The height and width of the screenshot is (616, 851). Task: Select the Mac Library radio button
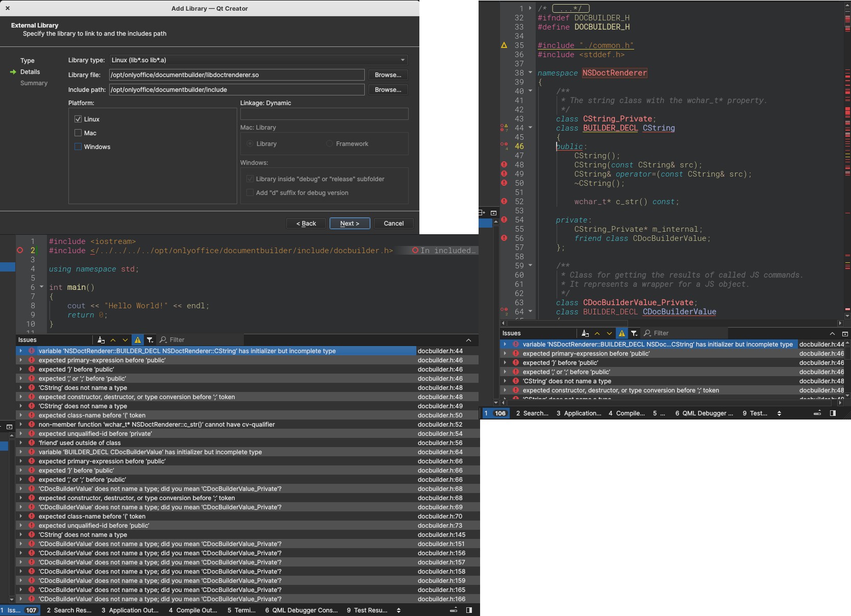click(x=250, y=143)
